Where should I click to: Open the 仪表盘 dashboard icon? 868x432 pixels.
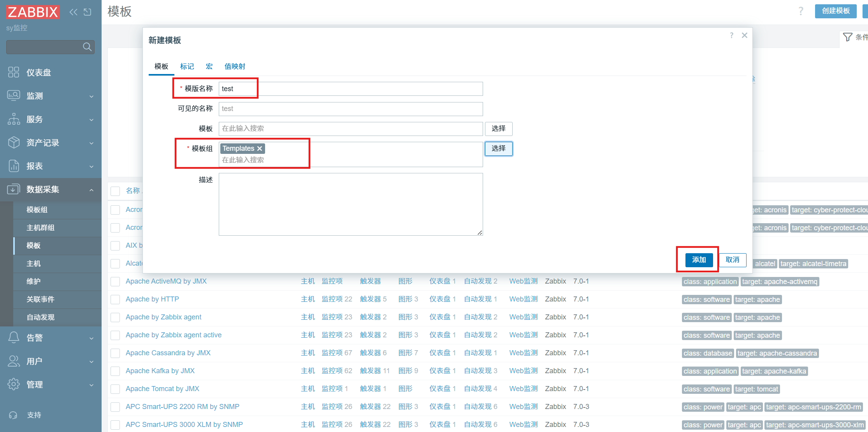[14, 72]
